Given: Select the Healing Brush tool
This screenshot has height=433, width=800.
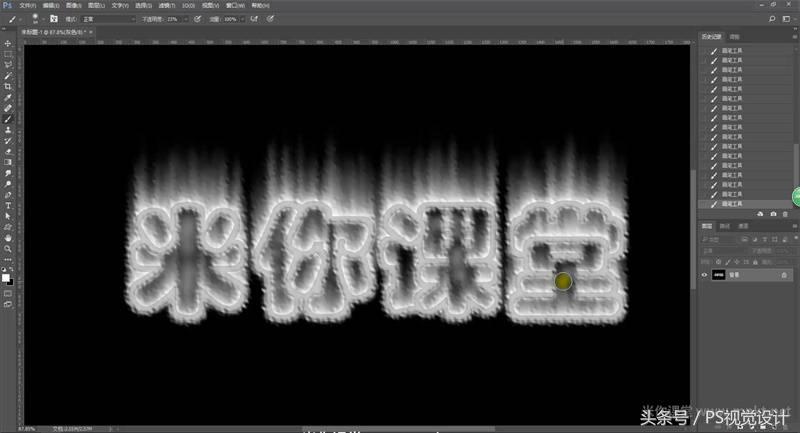Looking at the screenshot, I should click(8, 108).
